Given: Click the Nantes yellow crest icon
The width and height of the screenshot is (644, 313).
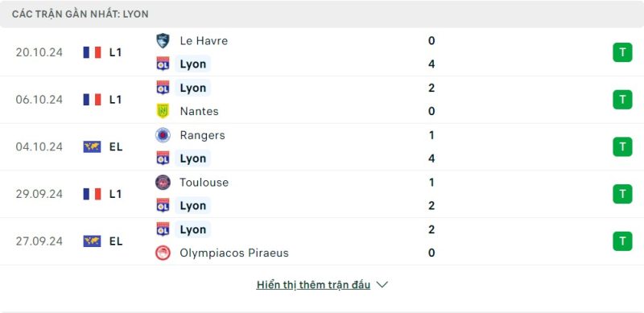Looking at the screenshot, I should pos(163,111).
